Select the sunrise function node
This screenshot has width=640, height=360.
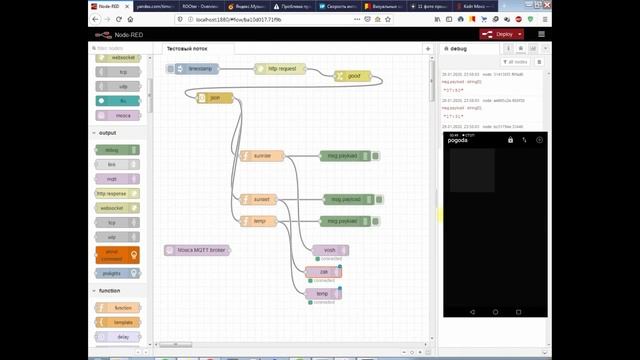coord(262,156)
